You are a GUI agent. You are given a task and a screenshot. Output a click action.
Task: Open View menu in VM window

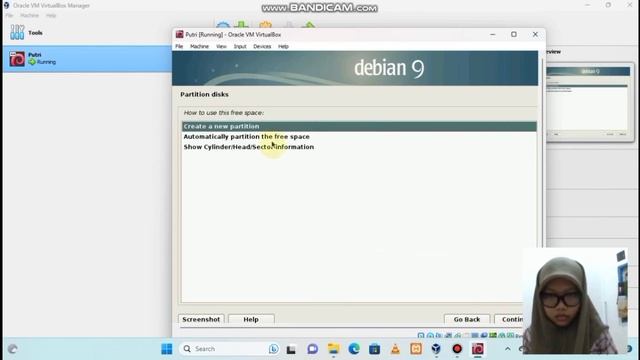click(x=221, y=47)
